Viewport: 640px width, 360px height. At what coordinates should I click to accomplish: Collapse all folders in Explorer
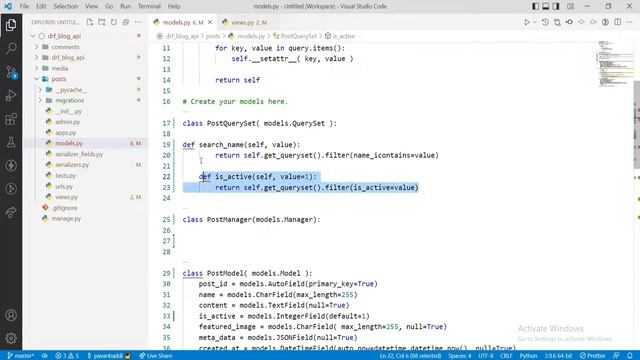coord(126,22)
